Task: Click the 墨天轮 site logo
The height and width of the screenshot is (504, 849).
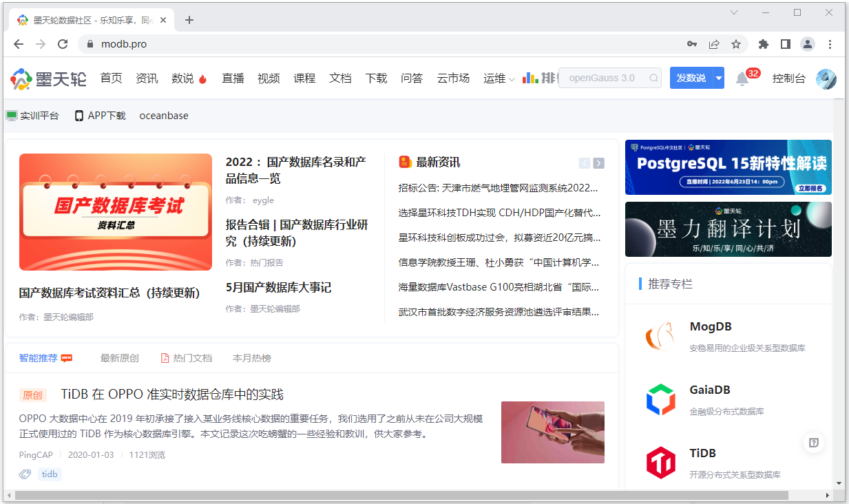Action: pos(48,78)
